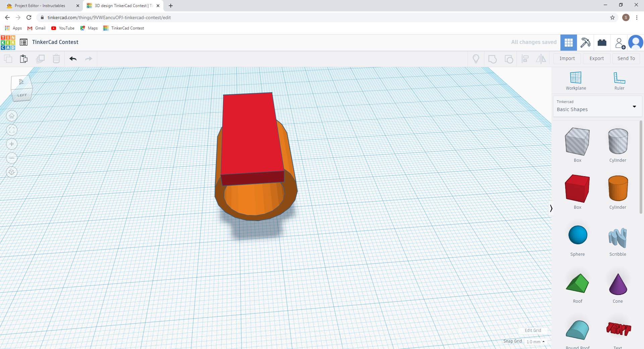Click the Delete trash icon
Viewport: 644px width, 349px height.
[x=56, y=59]
